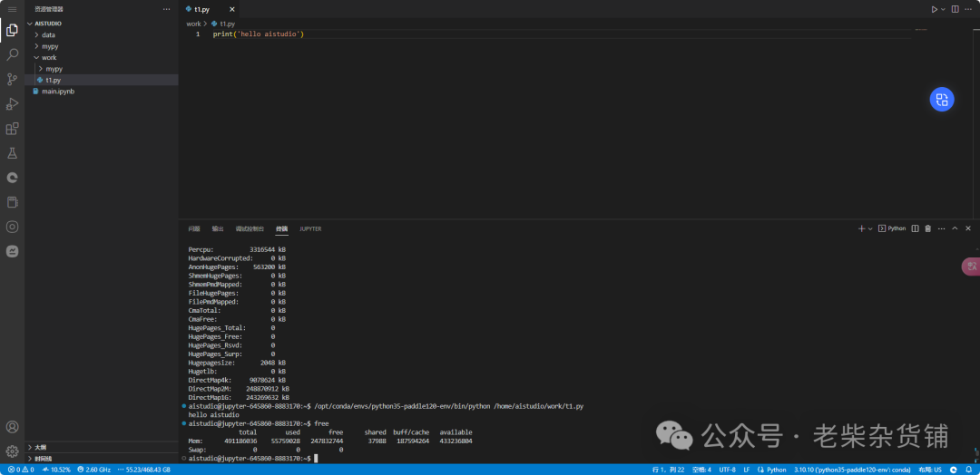Screen dimensions: 980x475
Task: Kill terminal with the trash icon
Action: [x=927, y=228]
